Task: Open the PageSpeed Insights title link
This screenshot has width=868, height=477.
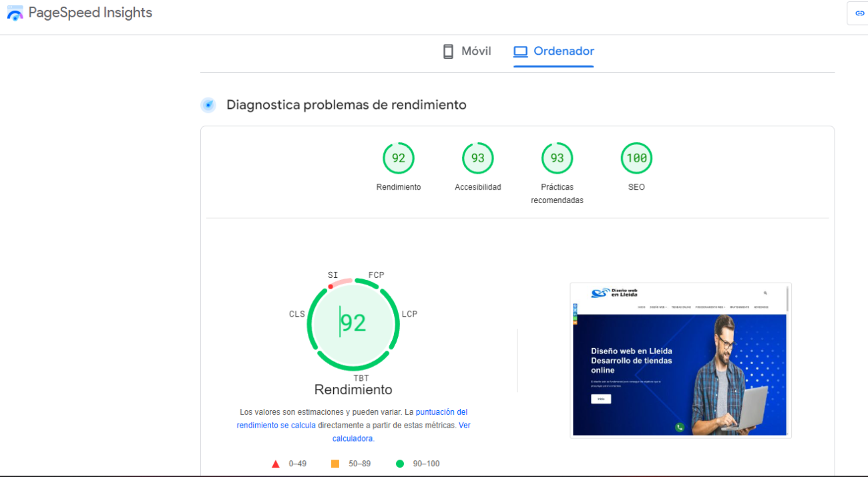Action: (x=90, y=13)
